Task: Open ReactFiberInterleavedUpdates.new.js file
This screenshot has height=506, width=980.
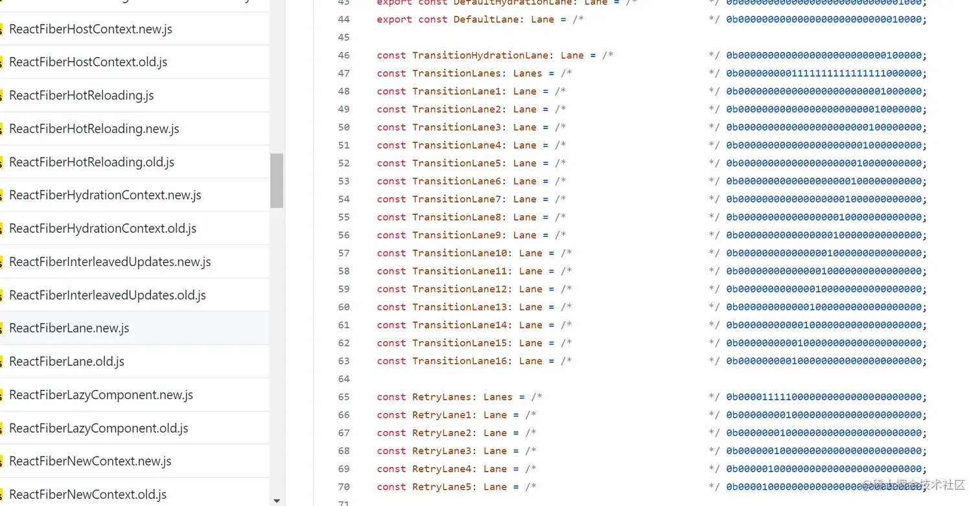Action: tap(110, 262)
